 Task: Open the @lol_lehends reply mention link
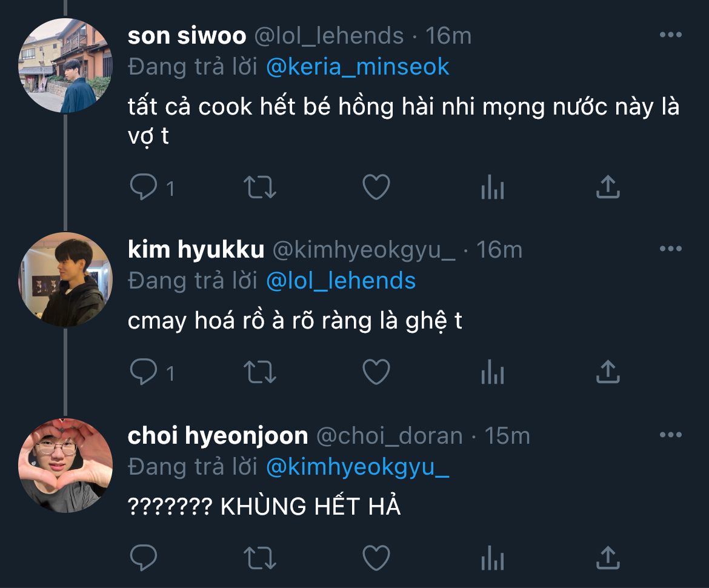click(x=341, y=281)
